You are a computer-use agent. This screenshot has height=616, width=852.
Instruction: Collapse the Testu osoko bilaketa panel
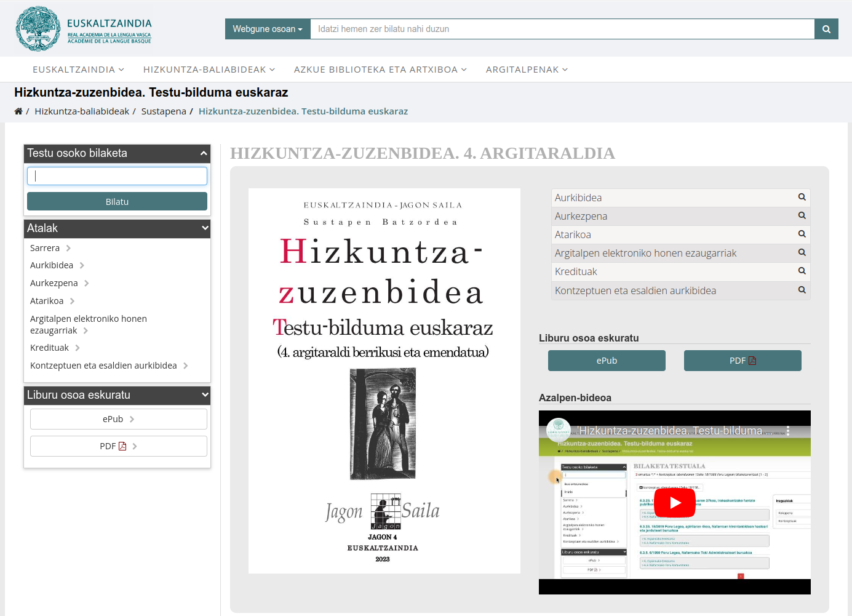204,153
